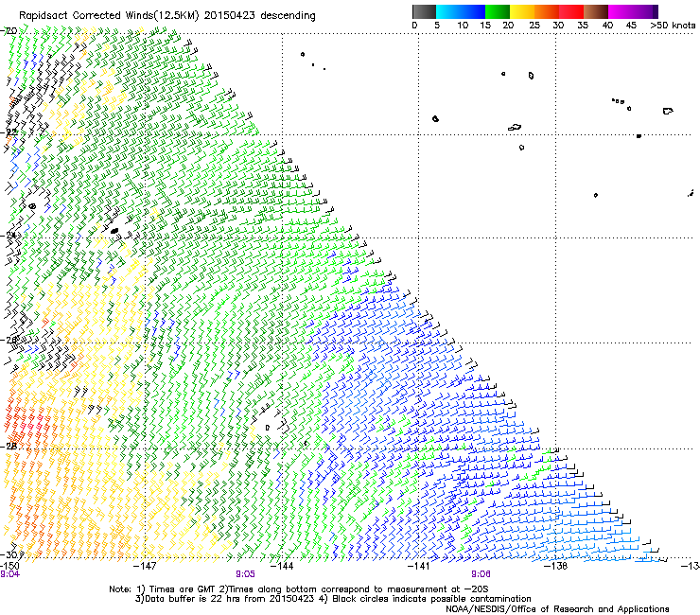Viewport: 700px width, 615px height.
Task: Click the '-141' longitude label
Action: pyautogui.click(x=419, y=566)
